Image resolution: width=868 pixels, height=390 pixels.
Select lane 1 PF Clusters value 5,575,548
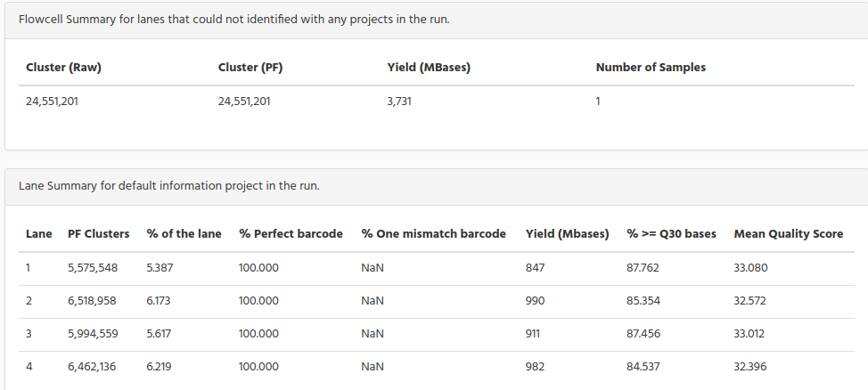click(93, 268)
